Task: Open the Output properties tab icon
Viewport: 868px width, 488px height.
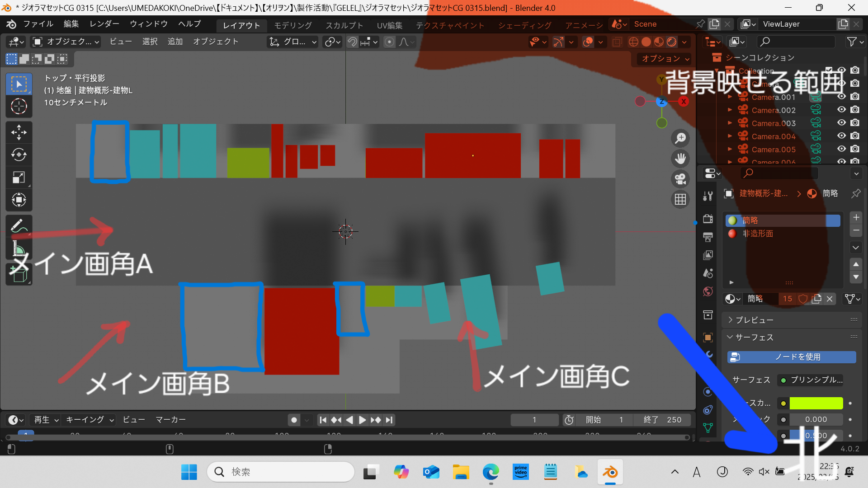Action: [x=708, y=237]
